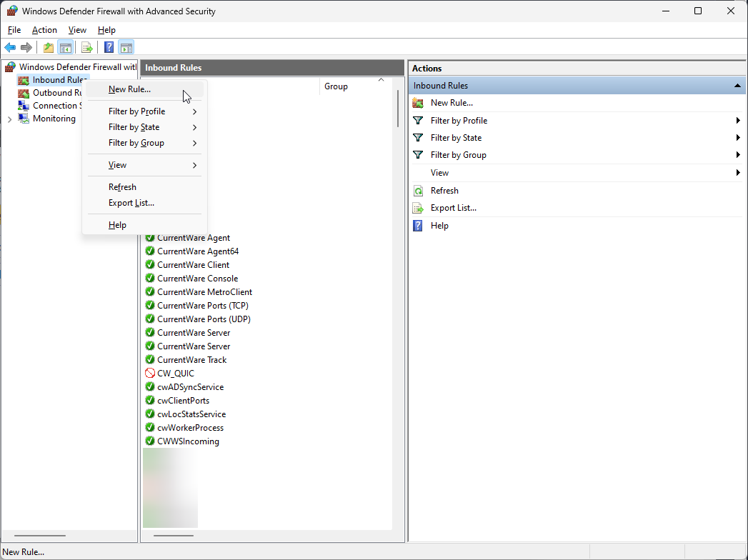Click the Connection Security Rules tree icon
The height and width of the screenshot is (560, 748).
[24, 106]
